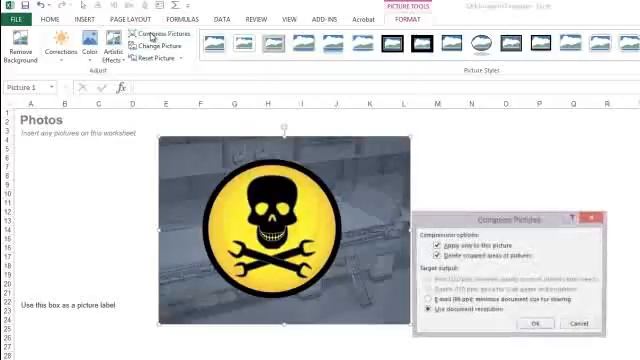Select the E-mail (96 ppi) radio option
This screenshot has width=640, height=360.
point(428,299)
